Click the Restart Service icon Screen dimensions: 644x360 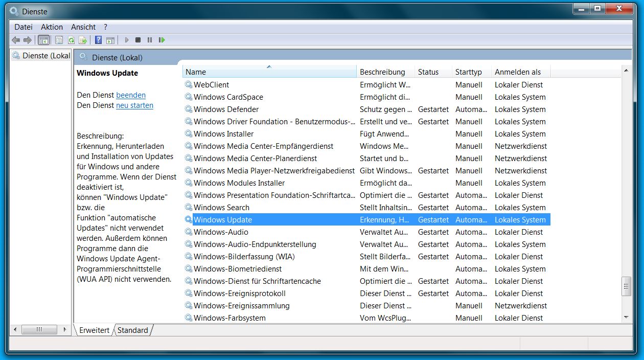(162, 40)
